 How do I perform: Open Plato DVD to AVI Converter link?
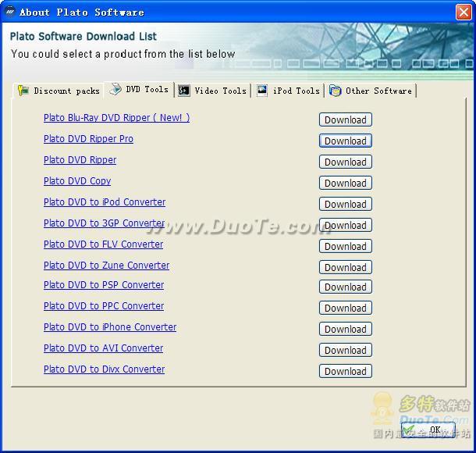coord(103,348)
